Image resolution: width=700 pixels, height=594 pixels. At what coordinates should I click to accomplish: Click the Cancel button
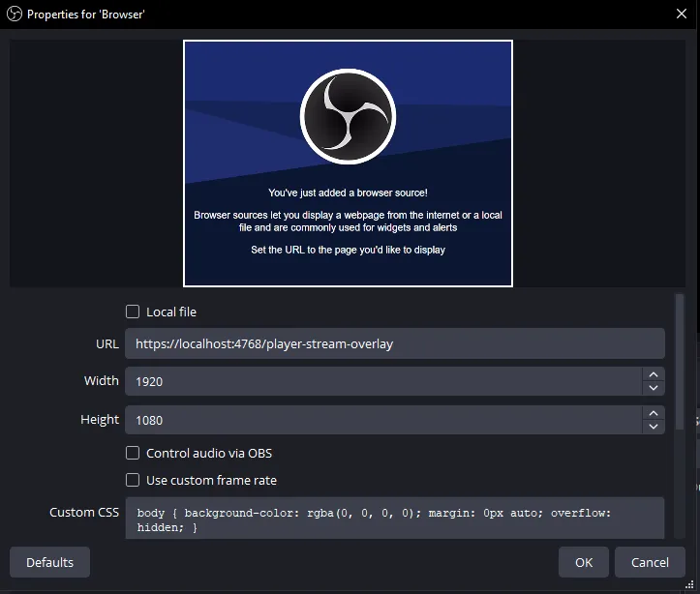[650, 562]
